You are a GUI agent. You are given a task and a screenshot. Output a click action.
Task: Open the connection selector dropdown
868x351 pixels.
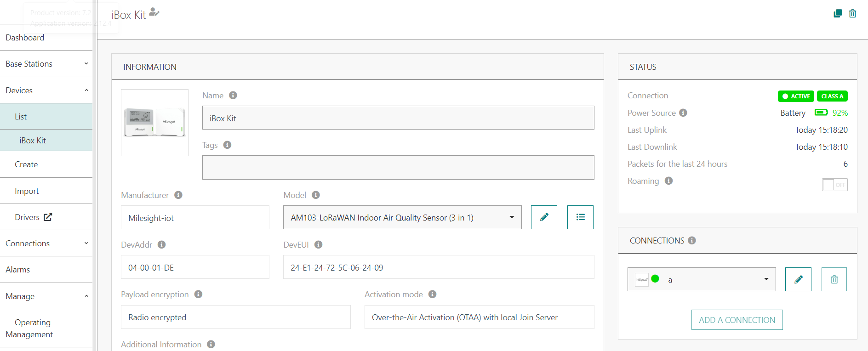click(x=701, y=279)
